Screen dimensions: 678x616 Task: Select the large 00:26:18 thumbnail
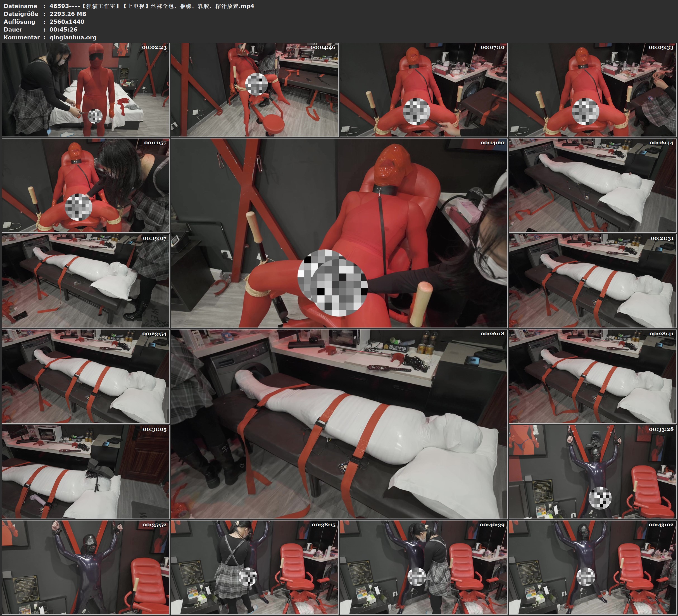pyautogui.click(x=339, y=424)
